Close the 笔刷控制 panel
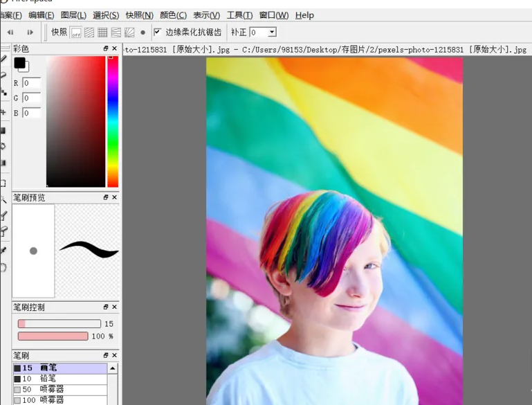Viewport: 532px width, 405px height. coord(114,307)
